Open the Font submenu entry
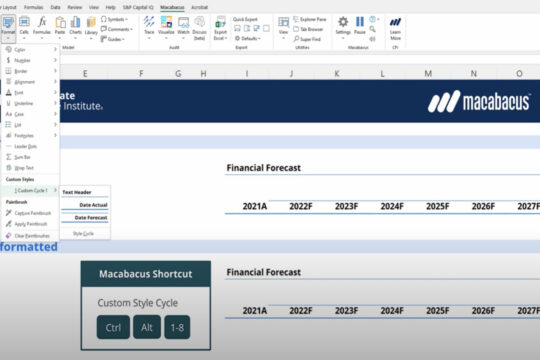 click(x=30, y=92)
